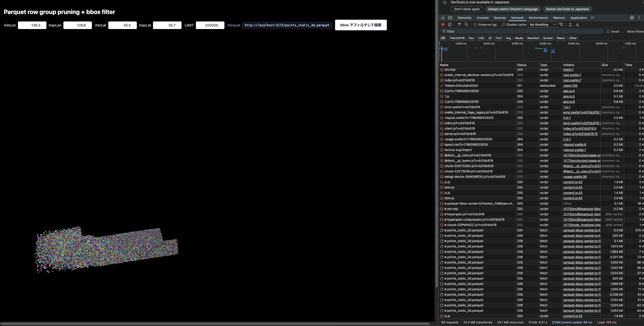Enable Preserve log checkbox

(475, 25)
